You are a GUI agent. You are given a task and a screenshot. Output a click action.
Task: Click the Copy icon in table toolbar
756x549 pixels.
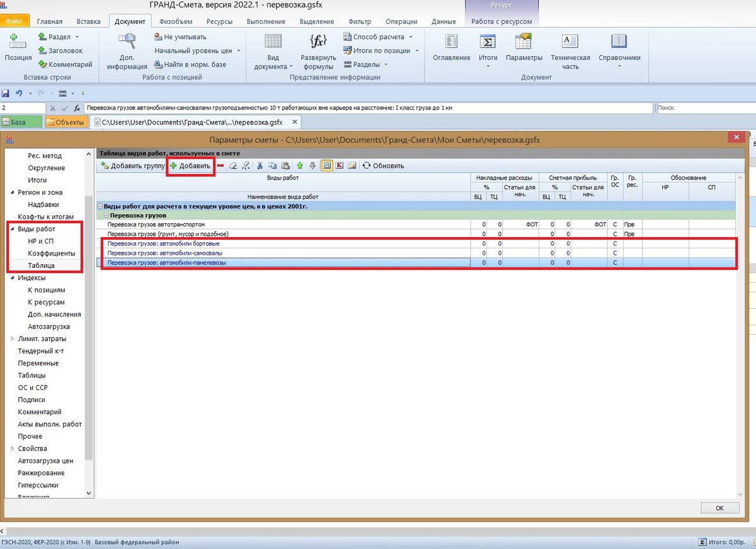tap(272, 166)
